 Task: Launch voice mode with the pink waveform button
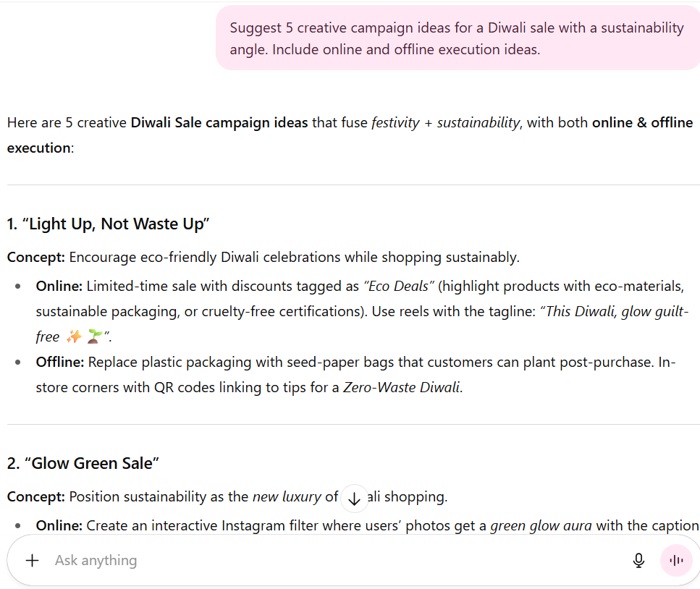click(676, 561)
